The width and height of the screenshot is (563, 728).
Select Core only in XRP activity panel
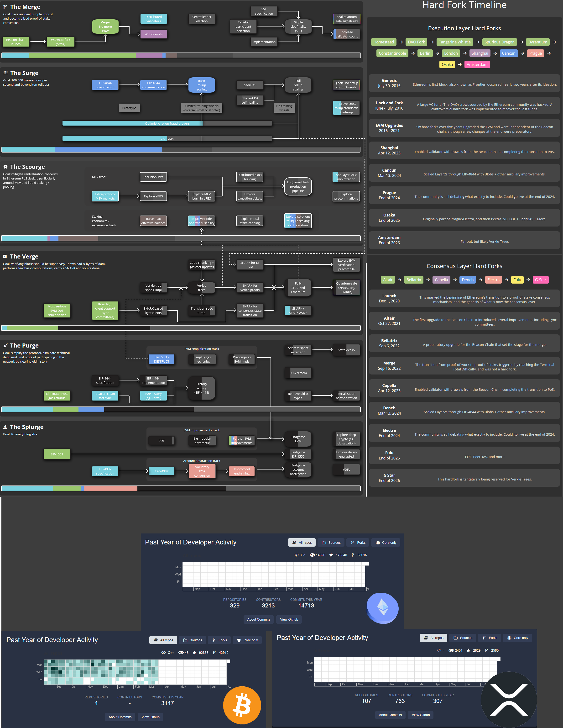(517, 638)
